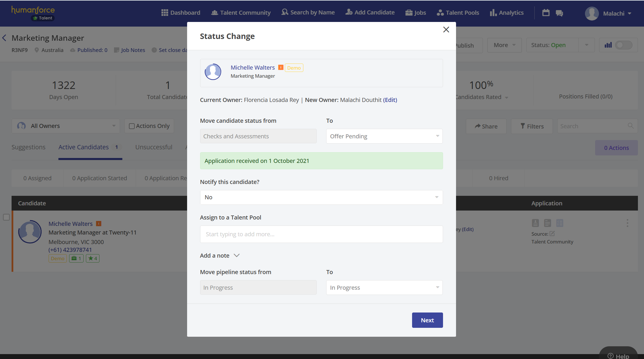Switch to the Unsuccessful tab

[154, 147]
